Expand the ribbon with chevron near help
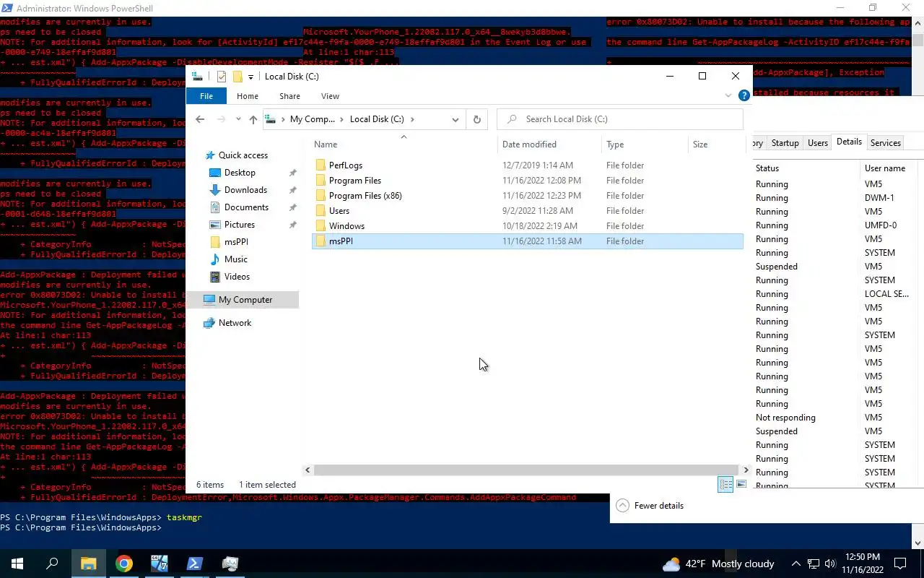This screenshot has width=924, height=578. [728, 96]
